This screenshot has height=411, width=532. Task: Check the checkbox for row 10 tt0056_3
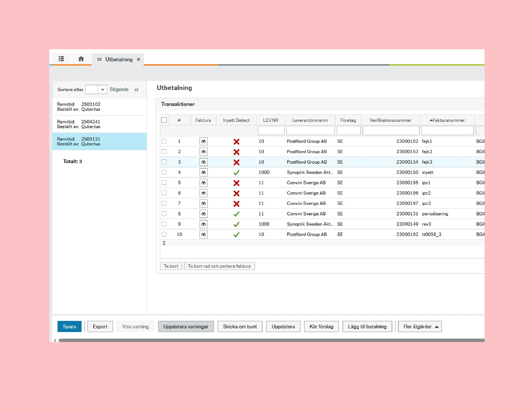pyautogui.click(x=164, y=235)
